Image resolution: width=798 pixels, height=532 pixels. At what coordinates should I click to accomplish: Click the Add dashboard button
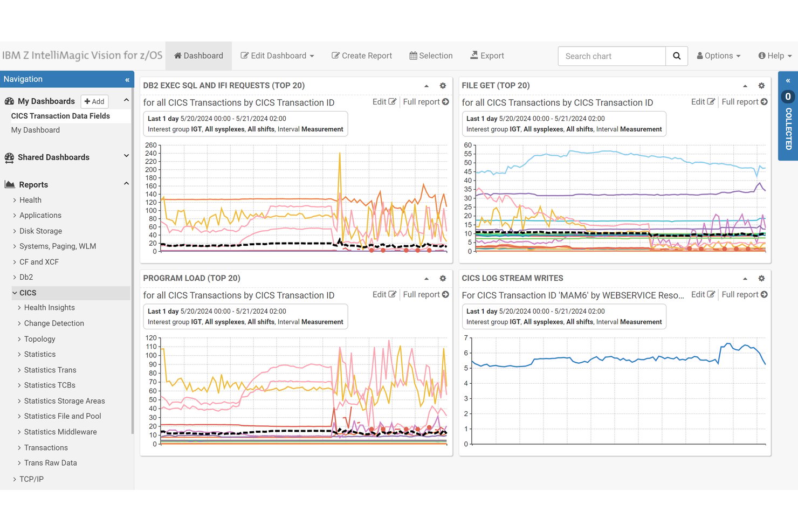94,101
